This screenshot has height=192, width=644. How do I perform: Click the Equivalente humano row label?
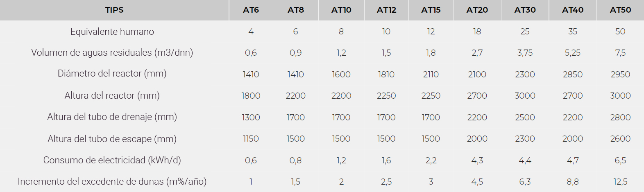(x=112, y=32)
